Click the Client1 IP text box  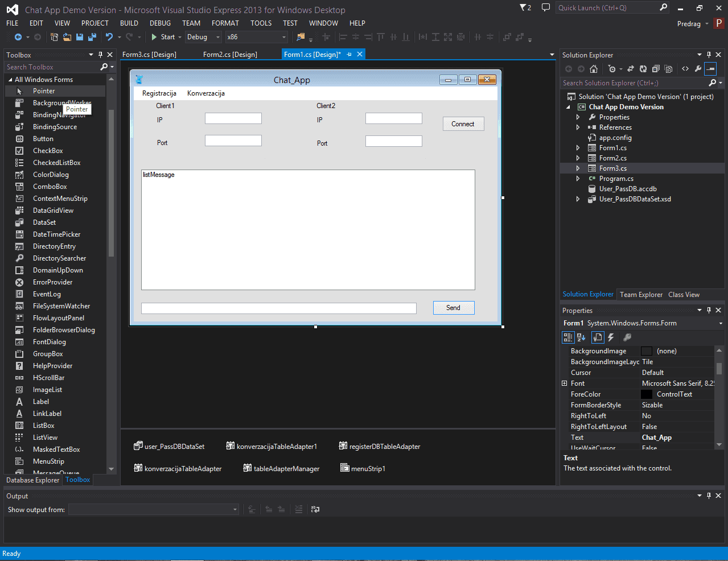233,118
